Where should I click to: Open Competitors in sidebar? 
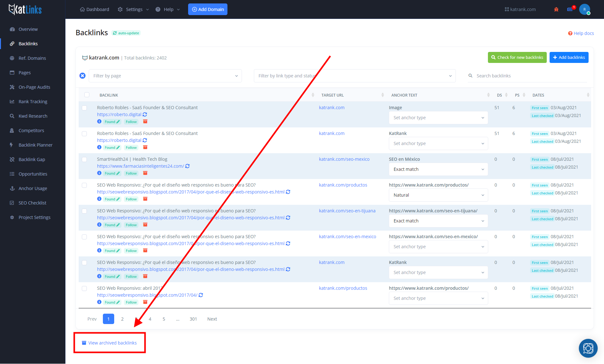coord(31,131)
